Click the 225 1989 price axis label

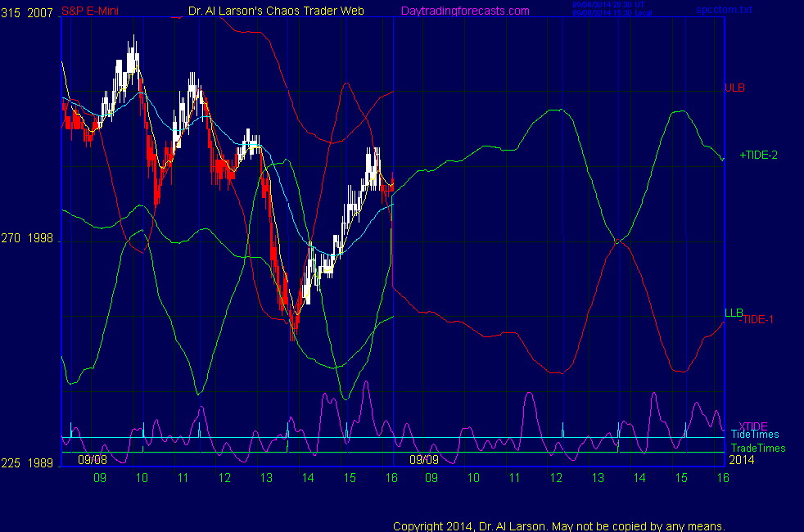27,463
